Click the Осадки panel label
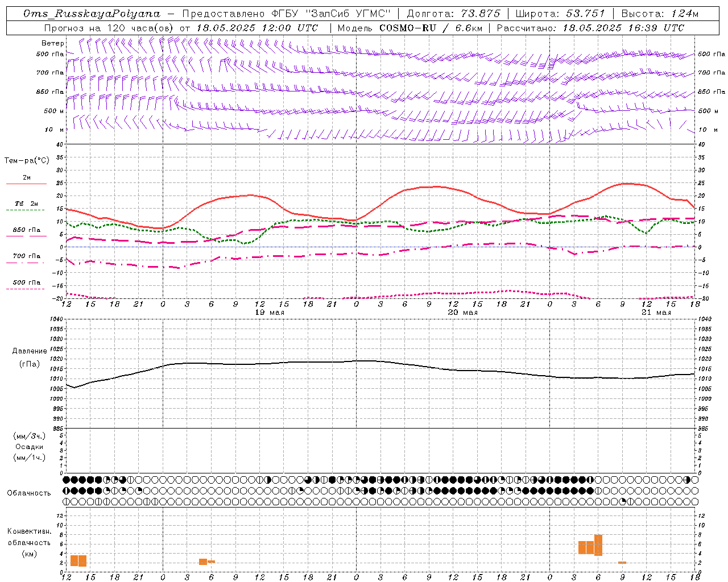 pyautogui.click(x=30, y=447)
